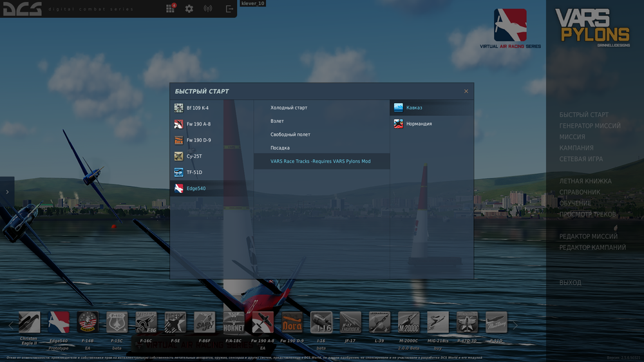Open Редактор кампаний

592,248
